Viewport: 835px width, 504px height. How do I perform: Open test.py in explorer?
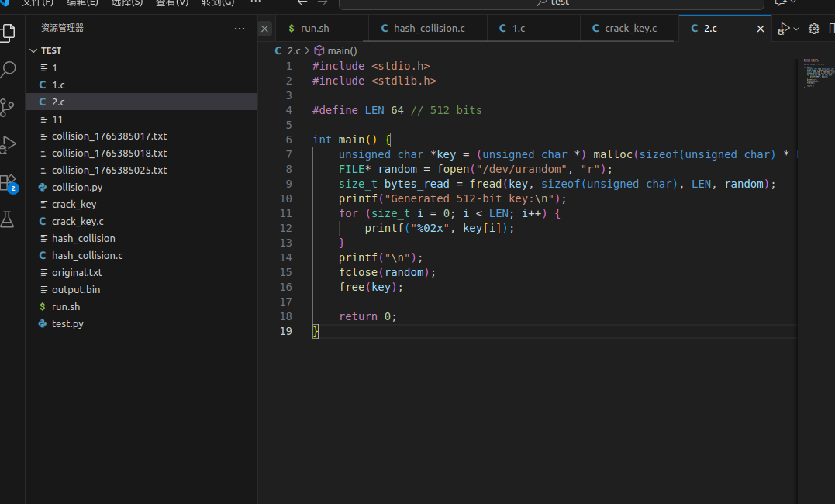click(142, 323)
